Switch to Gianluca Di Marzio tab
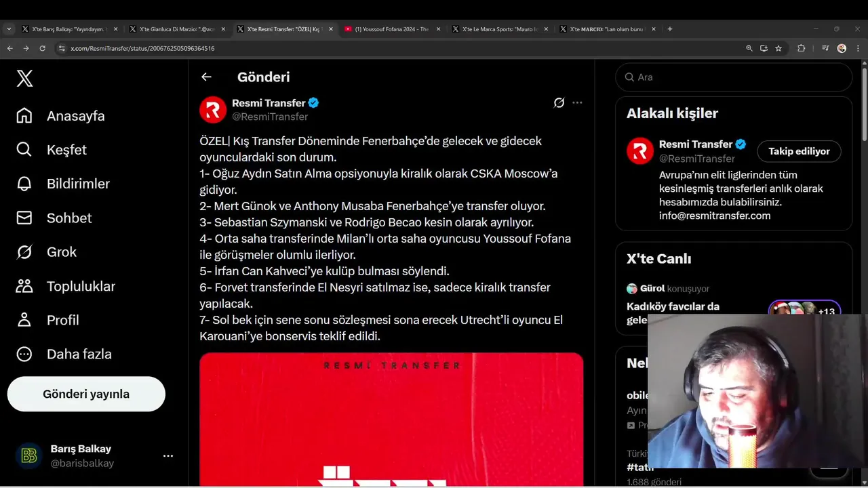 (178, 29)
